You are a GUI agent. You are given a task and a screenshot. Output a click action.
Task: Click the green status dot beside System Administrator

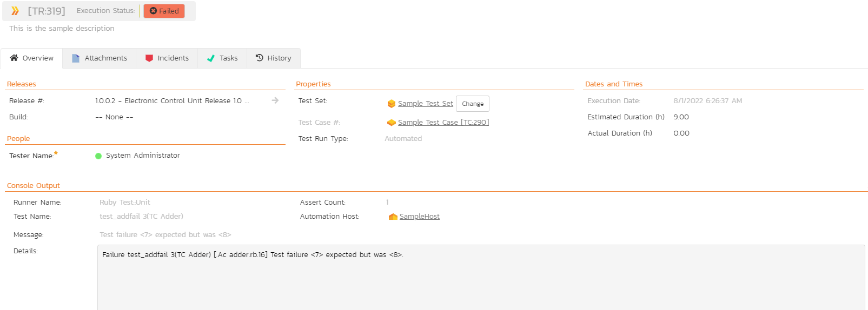tap(98, 156)
